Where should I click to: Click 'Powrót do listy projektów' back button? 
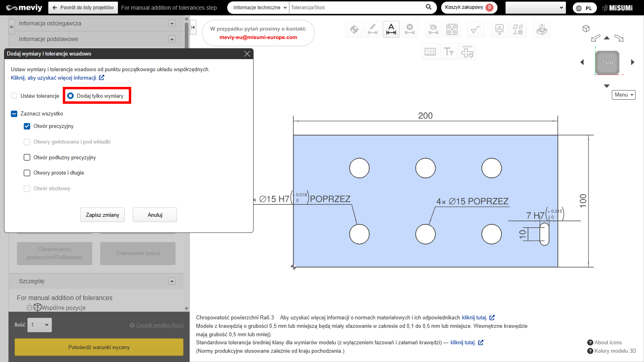click(x=83, y=8)
